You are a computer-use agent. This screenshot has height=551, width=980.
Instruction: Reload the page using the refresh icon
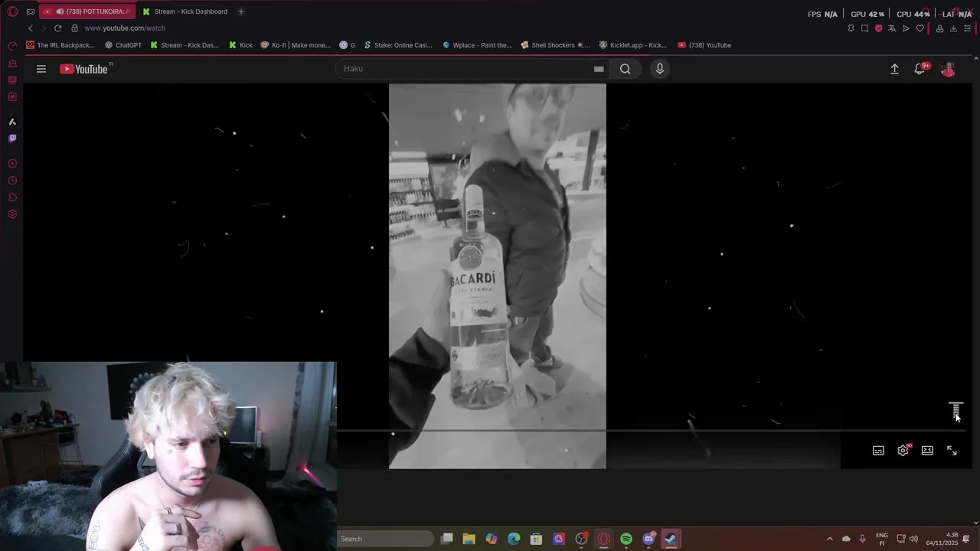click(57, 28)
